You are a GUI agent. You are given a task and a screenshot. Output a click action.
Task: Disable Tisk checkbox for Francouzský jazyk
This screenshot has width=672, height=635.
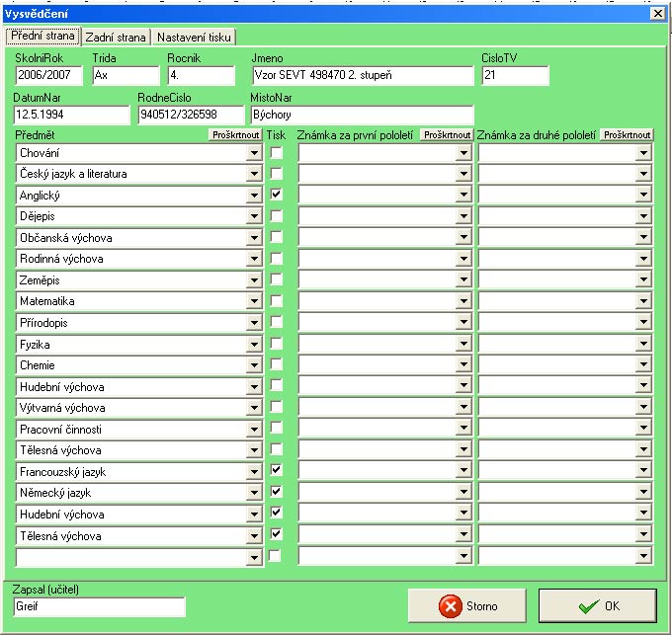[277, 470]
